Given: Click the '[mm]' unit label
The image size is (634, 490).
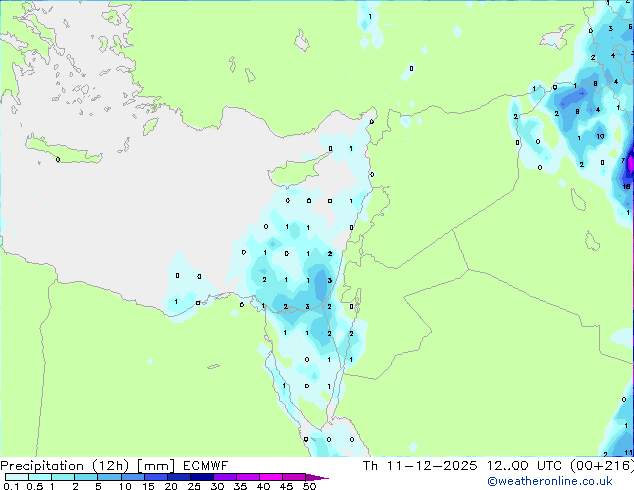Looking at the screenshot, I should [156, 466].
